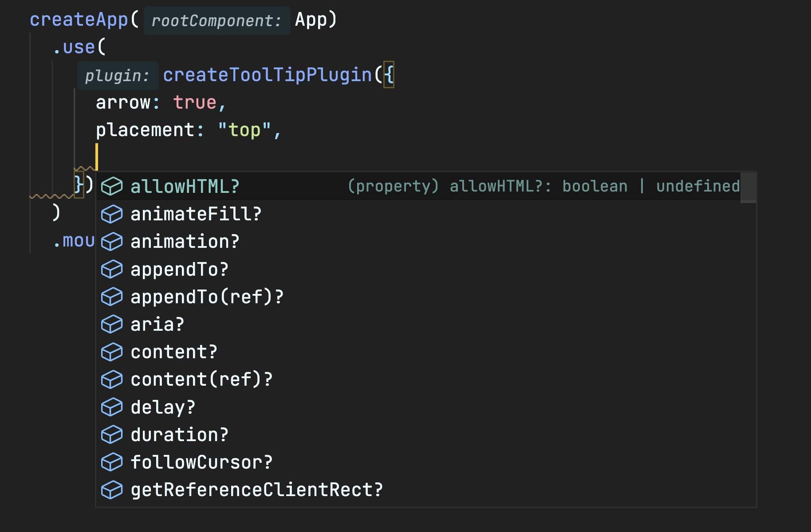
Task: Select the allowHTML? completion entry
Action: [185, 187]
